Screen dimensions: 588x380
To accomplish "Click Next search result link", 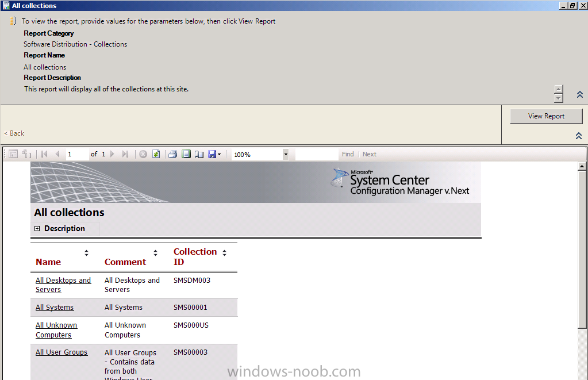I will [370, 154].
